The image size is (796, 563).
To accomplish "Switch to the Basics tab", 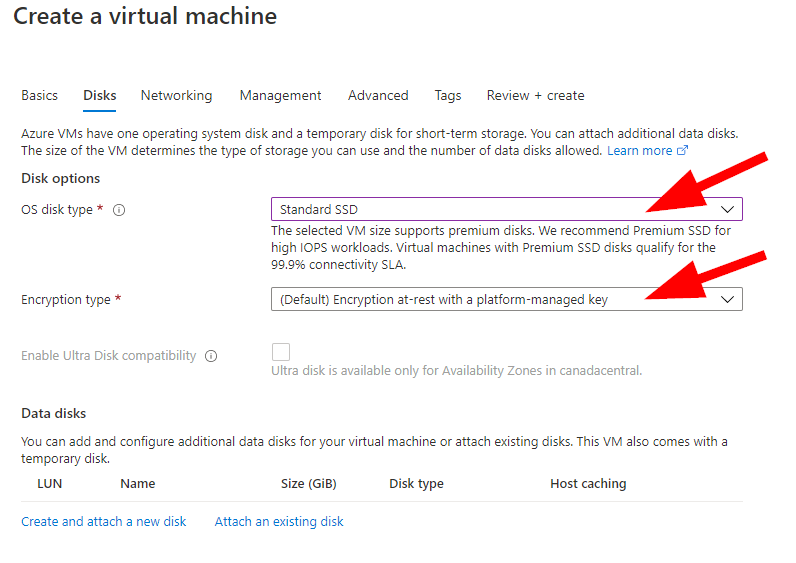I will point(40,95).
